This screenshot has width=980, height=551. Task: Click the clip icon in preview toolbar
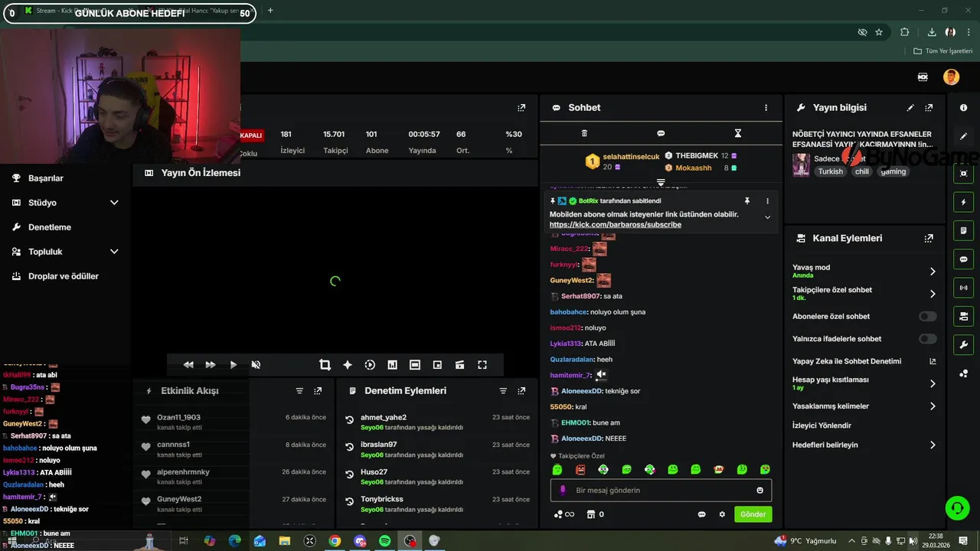click(459, 365)
